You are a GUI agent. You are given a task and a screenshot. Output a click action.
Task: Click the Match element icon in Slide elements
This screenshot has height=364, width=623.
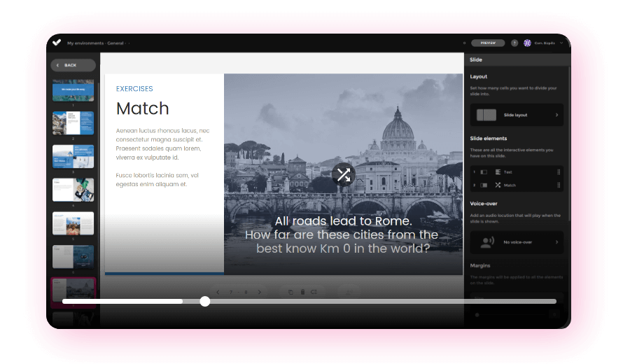click(498, 185)
